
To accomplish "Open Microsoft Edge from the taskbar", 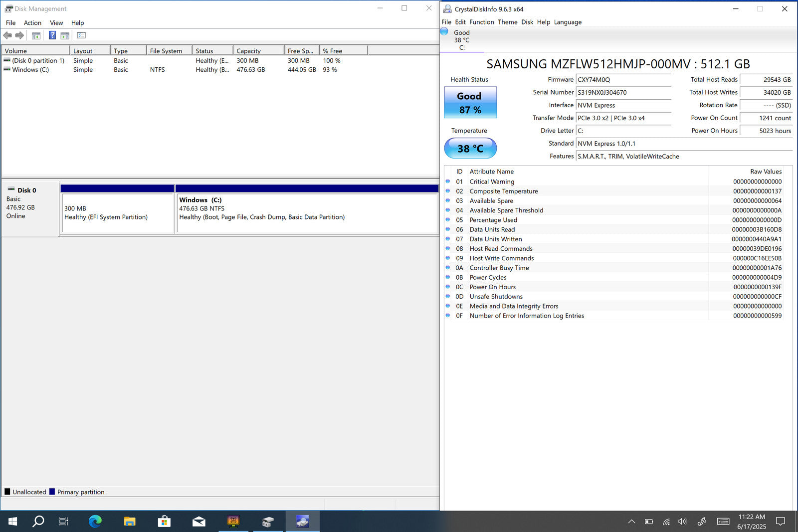I will click(95, 522).
